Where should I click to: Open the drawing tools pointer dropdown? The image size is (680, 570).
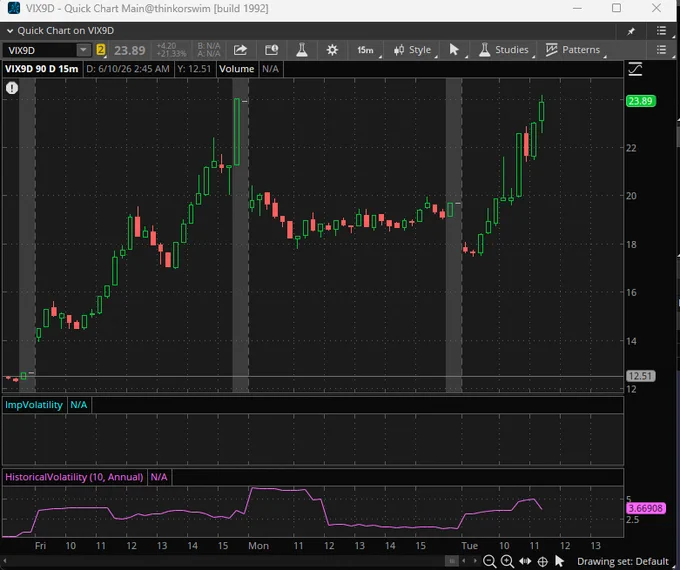pos(454,50)
